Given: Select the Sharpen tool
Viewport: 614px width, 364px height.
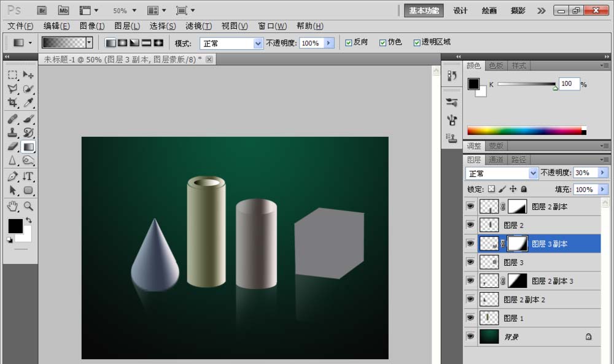Looking at the screenshot, I should pyautogui.click(x=12, y=160).
